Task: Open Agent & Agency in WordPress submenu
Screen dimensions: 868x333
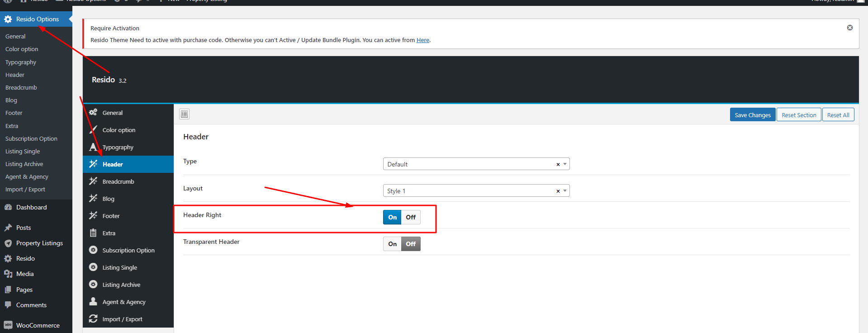Action: tap(27, 176)
